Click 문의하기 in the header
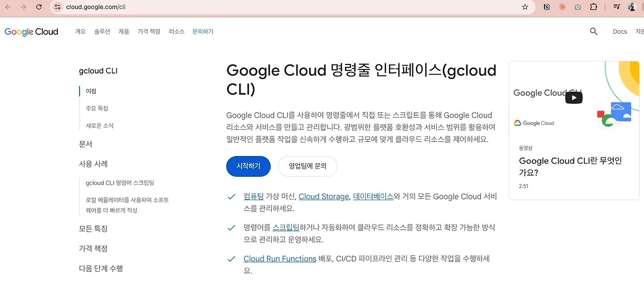Viewport: 644px width, 293px height. click(x=203, y=32)
